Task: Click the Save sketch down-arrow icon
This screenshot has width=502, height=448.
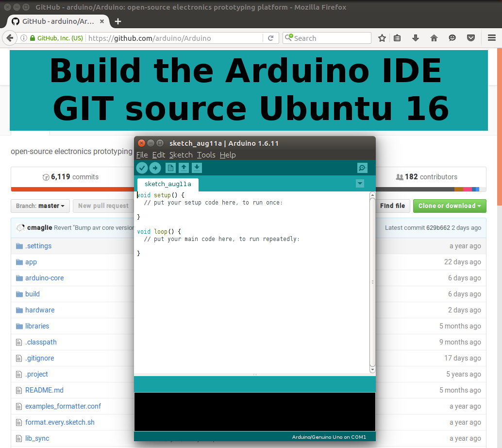Action: click(x=197, y=168)
